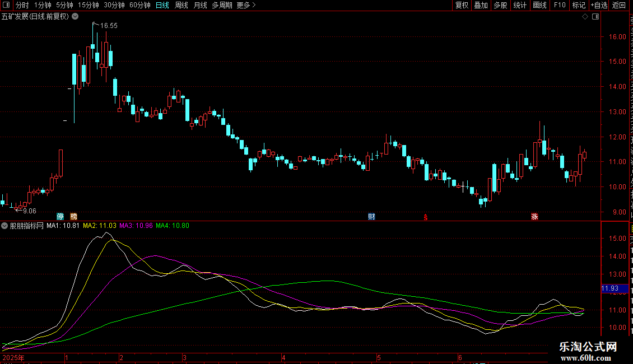Click the 涨 marker icon near June
This screenshot has height=364, width=633.
[x=534, y=217]
